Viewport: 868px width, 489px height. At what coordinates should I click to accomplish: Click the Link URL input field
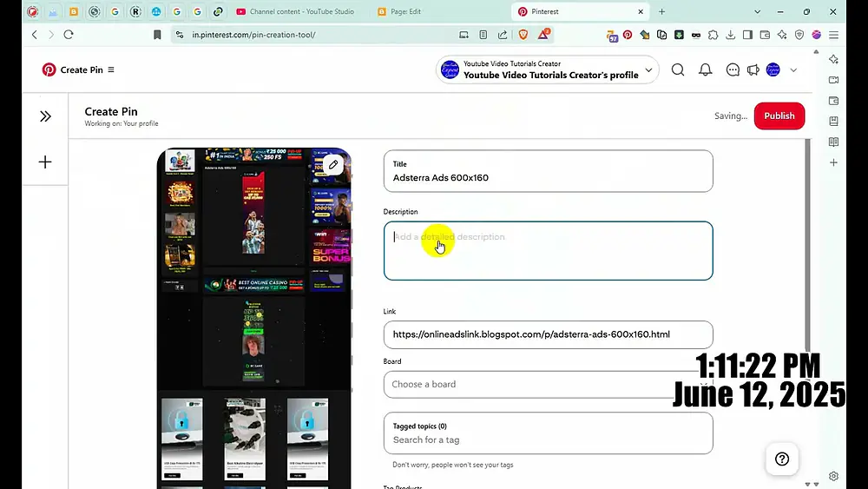548,334
